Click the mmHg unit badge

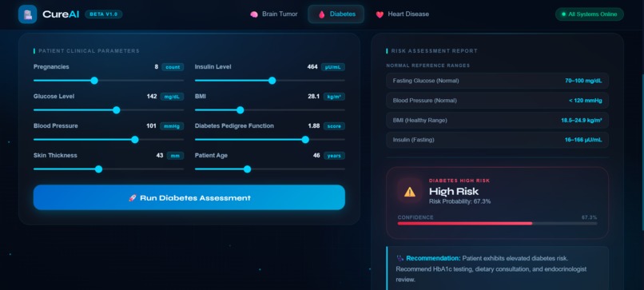(172, 126)
